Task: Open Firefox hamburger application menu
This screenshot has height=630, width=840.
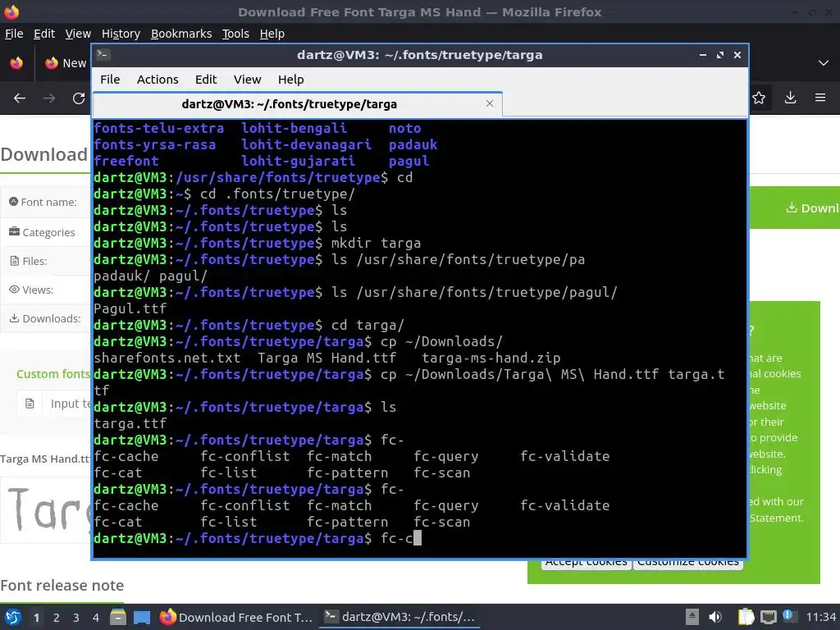Action: pos(820,98)
